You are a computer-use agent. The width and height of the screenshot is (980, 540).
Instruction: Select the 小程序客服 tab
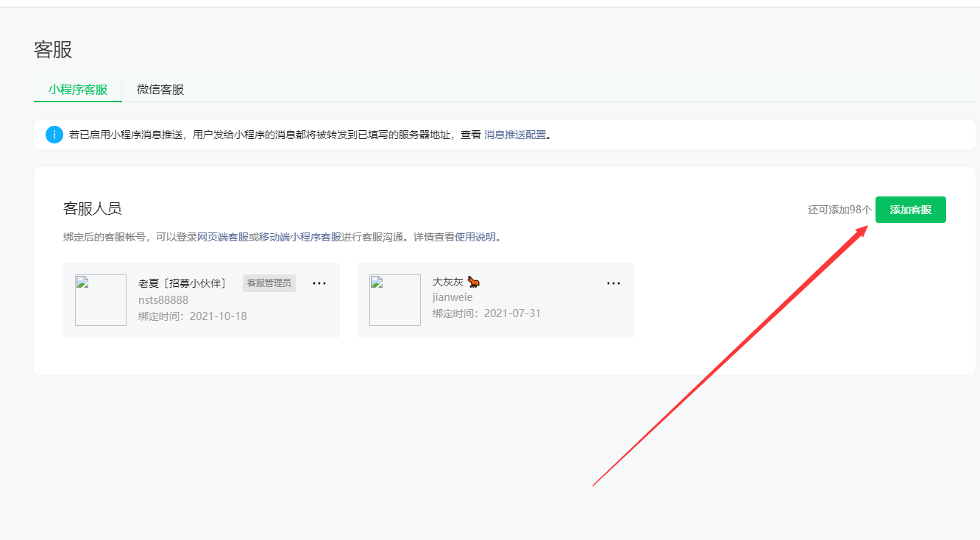point(78,90)
